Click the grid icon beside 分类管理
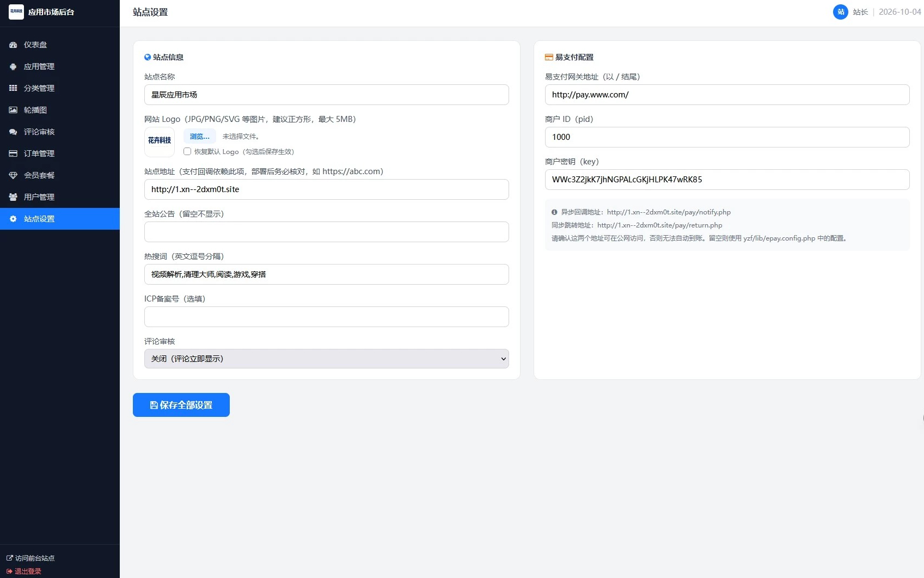Screen dimensions: 924x578 tap(13, 88)
